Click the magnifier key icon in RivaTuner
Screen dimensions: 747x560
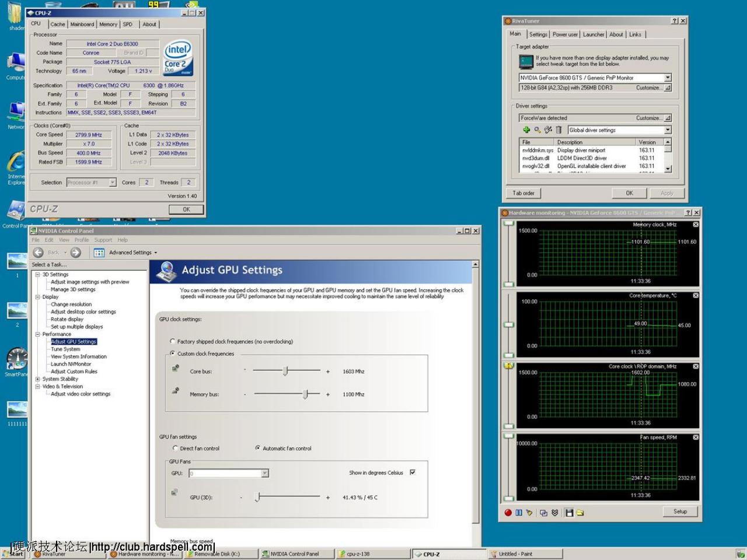tap(537, 130)
